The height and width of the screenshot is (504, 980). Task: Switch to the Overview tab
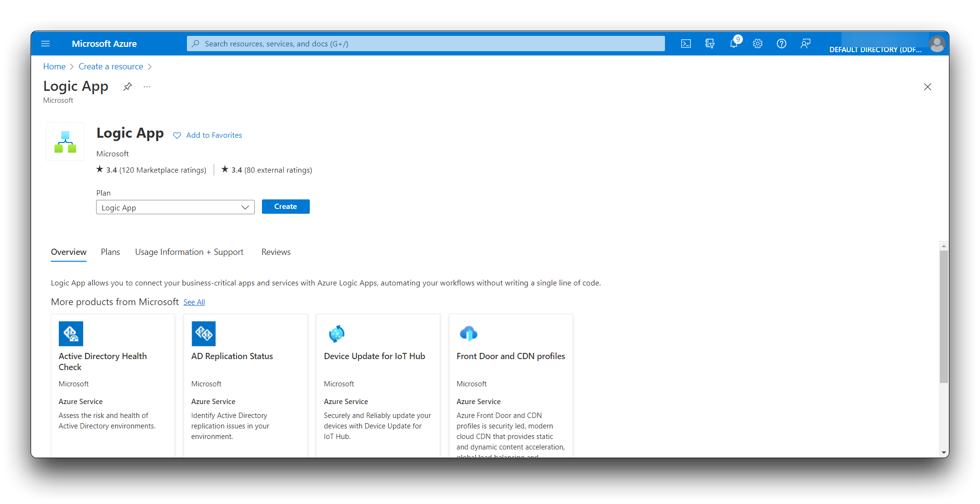coord(68,252)
